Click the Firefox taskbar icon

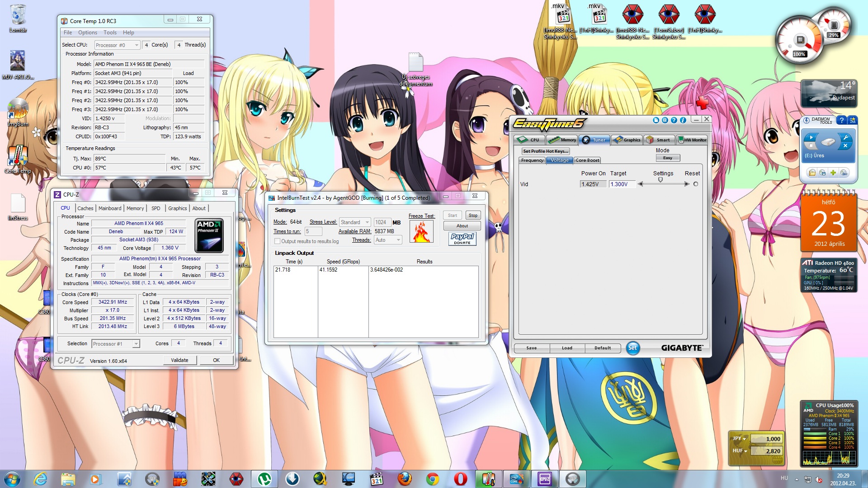(x=405, y=479)
